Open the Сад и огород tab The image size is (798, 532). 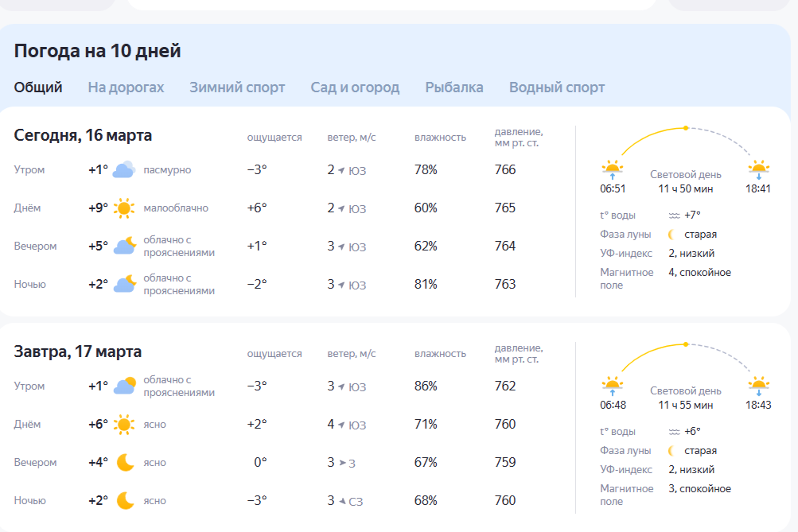[x=355, y=87]
